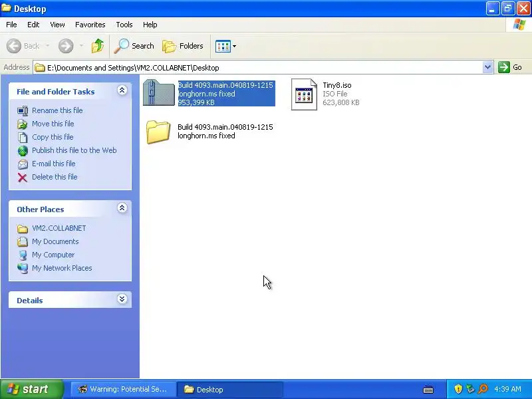The image size is (532, 399).
Task: Expand the Address bar dropdown
Action: tap(487, 68)
